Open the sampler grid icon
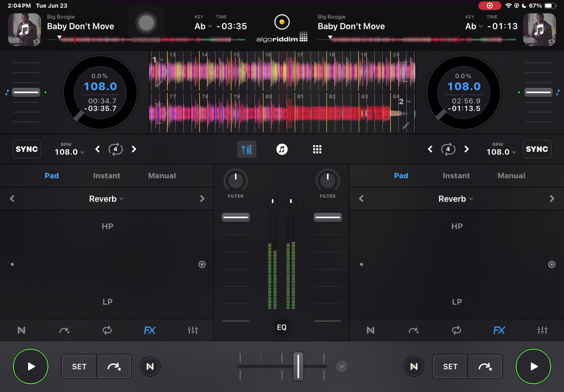 pos(317,149)
